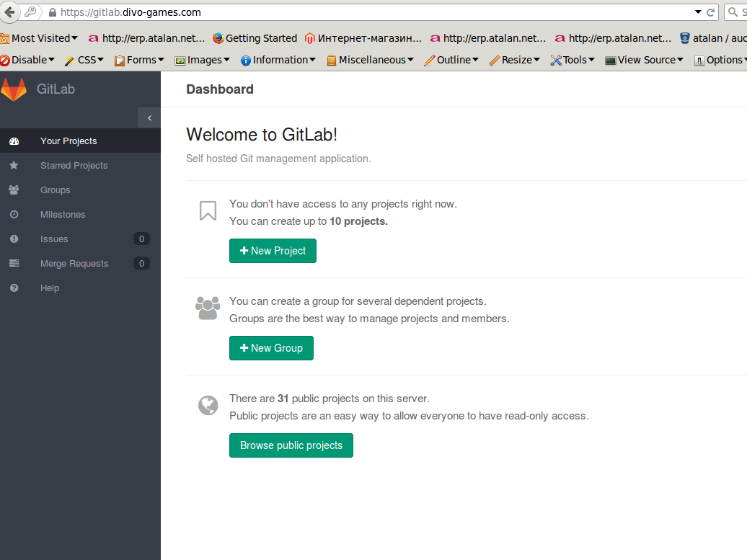Click the bookmark icon next to projects message
Image resolution: width=747 pixels, height=560 pixels.
(208, 210)
